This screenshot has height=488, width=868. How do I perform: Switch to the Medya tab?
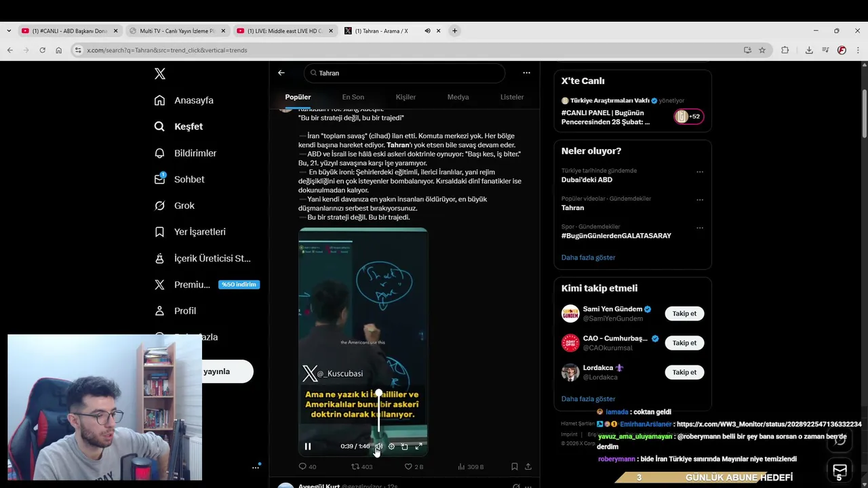(x=458, y=97)
